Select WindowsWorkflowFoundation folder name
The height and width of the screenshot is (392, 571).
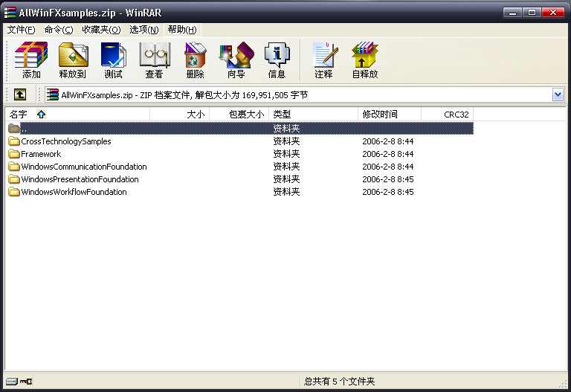tap(74, 192)
